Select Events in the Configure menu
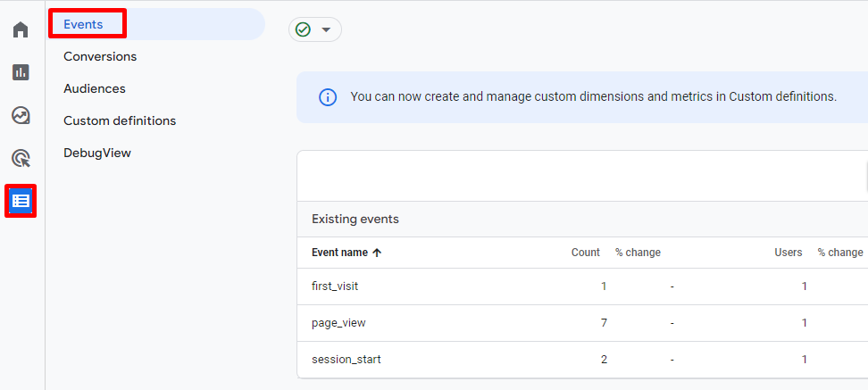868x390 pixels. coord(83,24)
